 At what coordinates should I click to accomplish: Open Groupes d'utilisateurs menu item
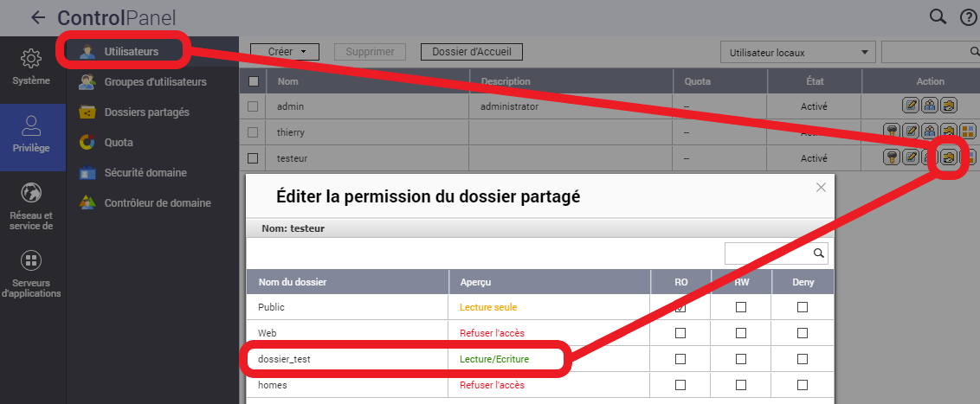point(154,82)
